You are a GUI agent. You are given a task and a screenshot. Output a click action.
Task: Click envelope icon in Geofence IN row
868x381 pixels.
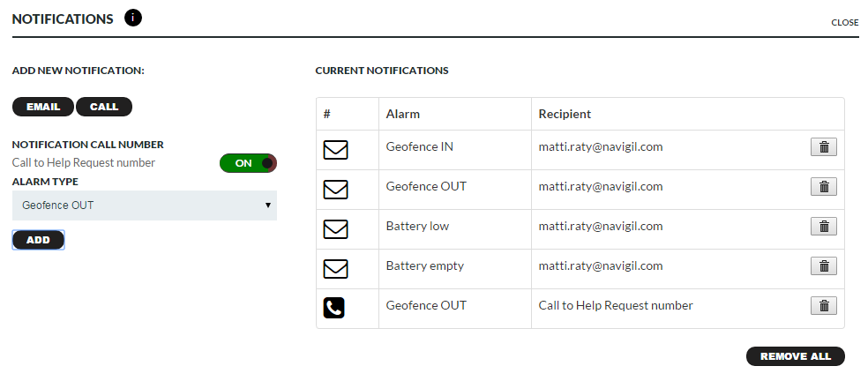pyautogui.click(x=336, y=150)
